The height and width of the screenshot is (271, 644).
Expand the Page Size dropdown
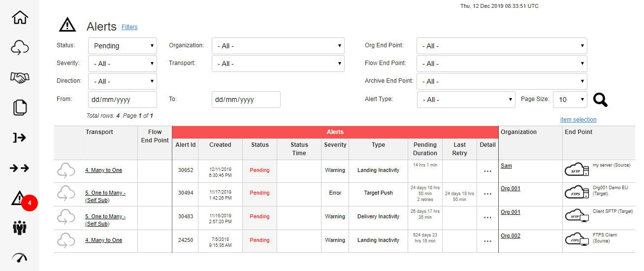pos(570,100)
